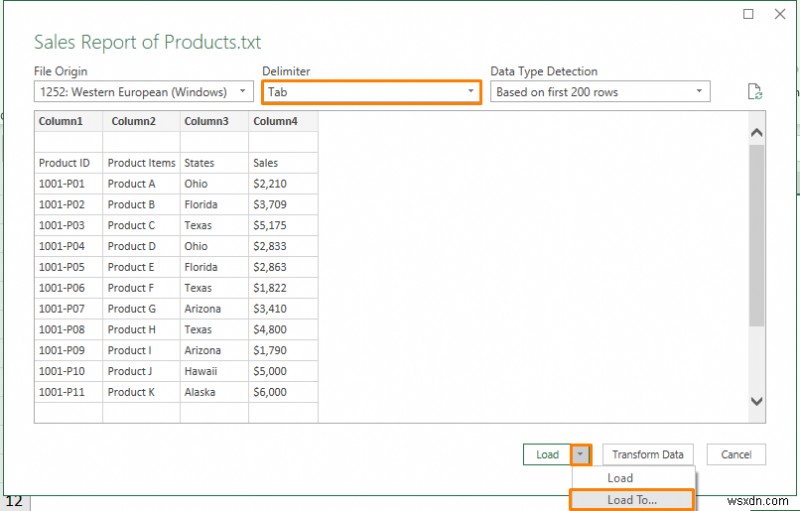Select the Column1 header
Image resolution: width=800 pixels, height=511 pixels.
tap(68, 121)
